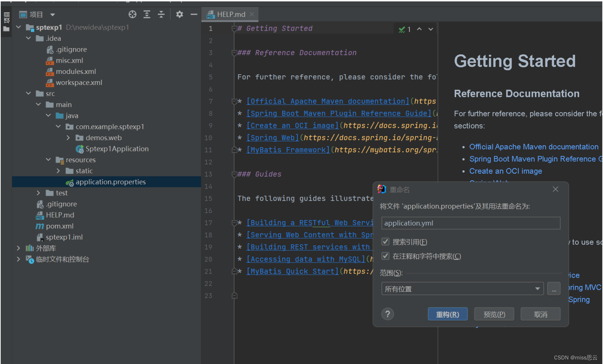The image size is (603, 364).
Task: Click line number 12 in gutter
Action: click(x=208, y=162)
